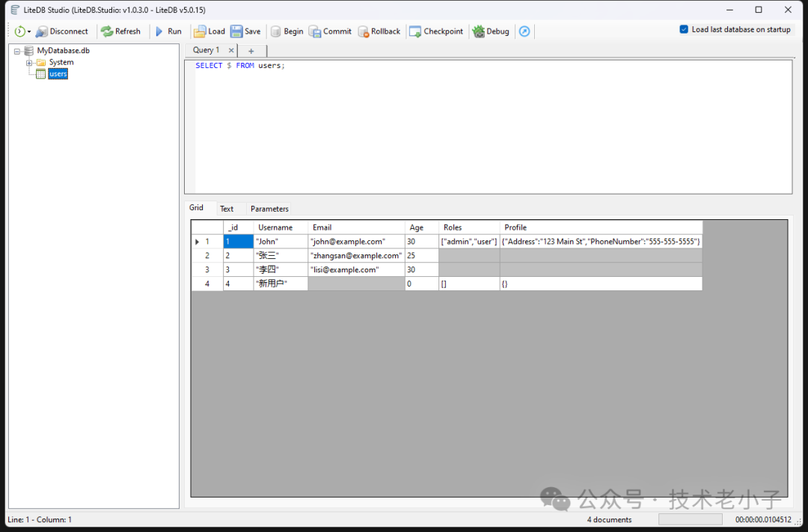Click the Disconnect database icon
Viewport: 808px width, 532px height.
(43, 31)
